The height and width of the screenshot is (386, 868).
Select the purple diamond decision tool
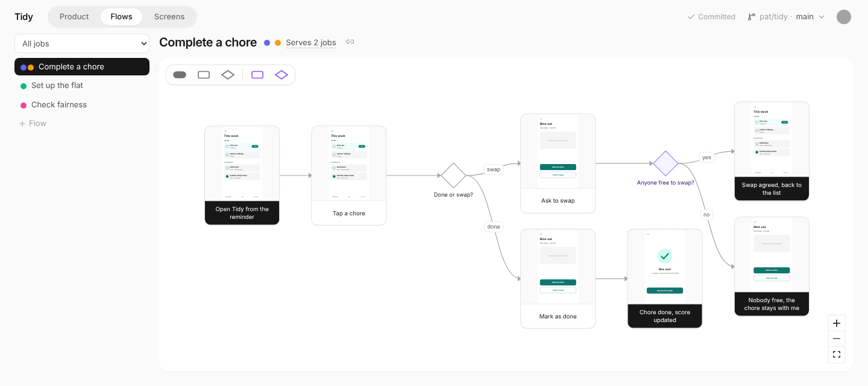pyautogui.click(x=281, y=75)
